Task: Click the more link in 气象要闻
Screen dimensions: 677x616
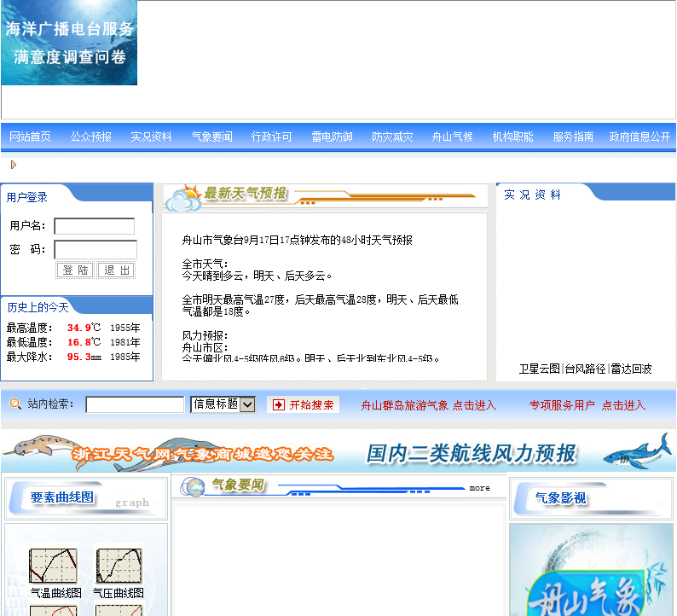Action: [x=480, y=488]
